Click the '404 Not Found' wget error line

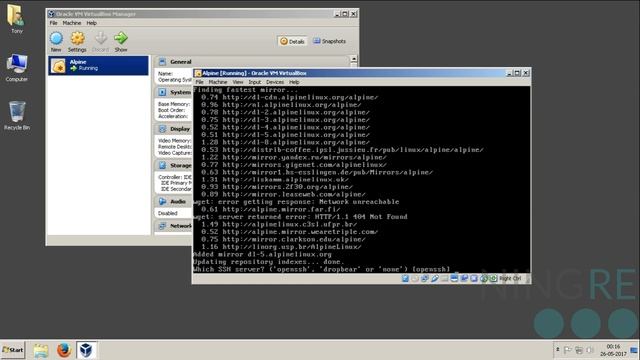[300, 217]
